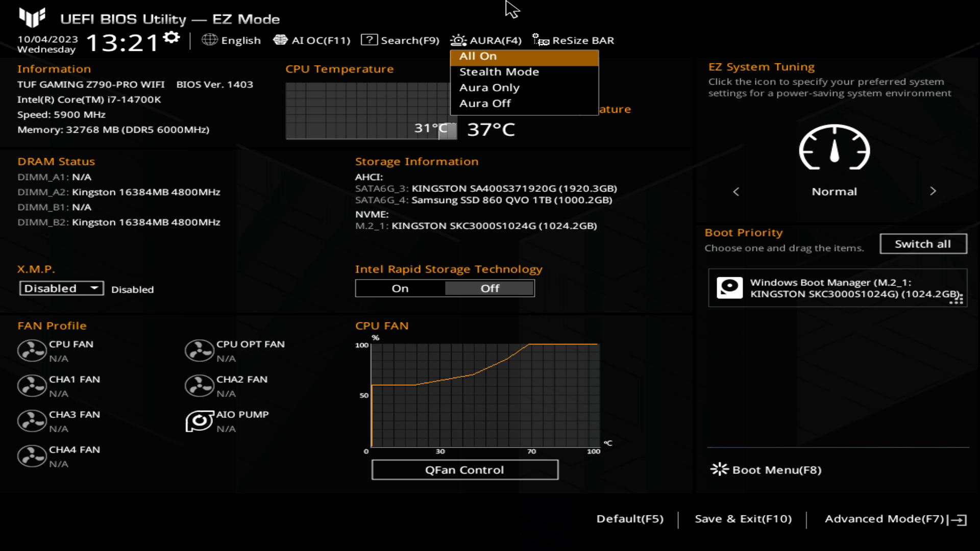Choose Aura Off option
Screen dimensions: 980x551
[x=524, y=104]
